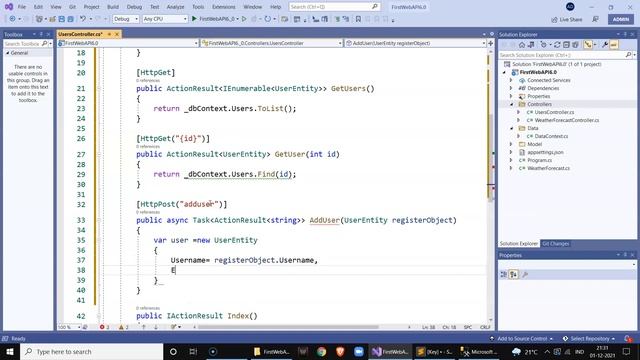Open Zoom from the taskbar
This screenshot has width=640, height=360.
[x=359, y=351]
